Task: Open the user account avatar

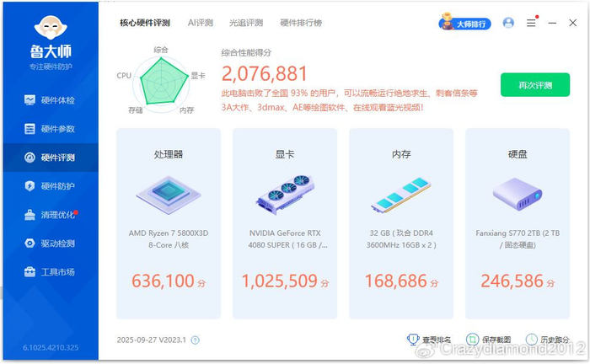Action: (508, 23)
